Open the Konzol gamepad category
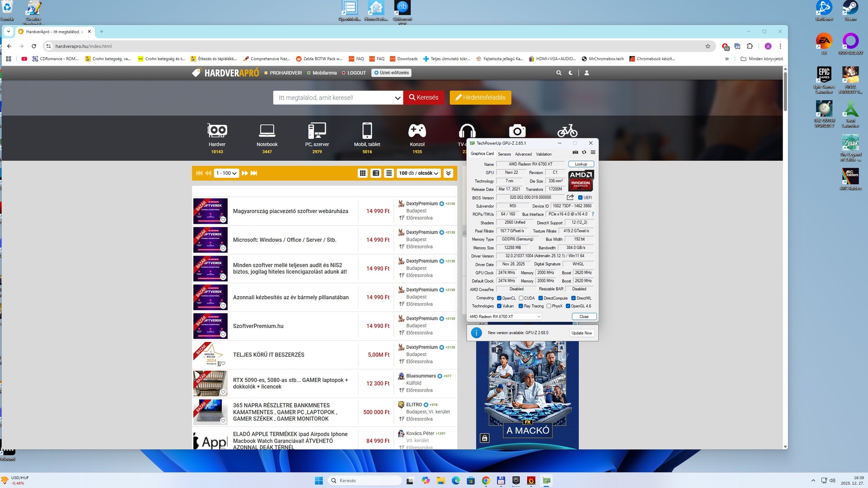 [x=417, y=131]
